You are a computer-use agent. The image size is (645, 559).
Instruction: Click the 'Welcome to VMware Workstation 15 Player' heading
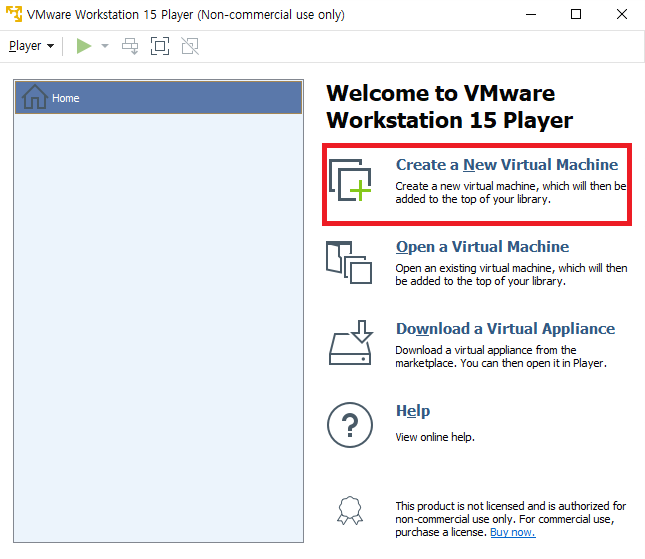[x=449, y=107]
